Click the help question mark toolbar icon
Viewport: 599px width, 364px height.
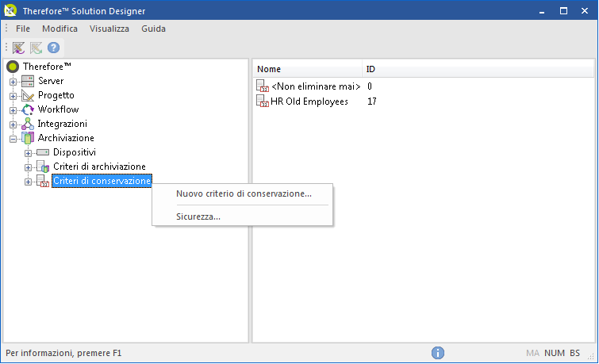tap(54, 48)
